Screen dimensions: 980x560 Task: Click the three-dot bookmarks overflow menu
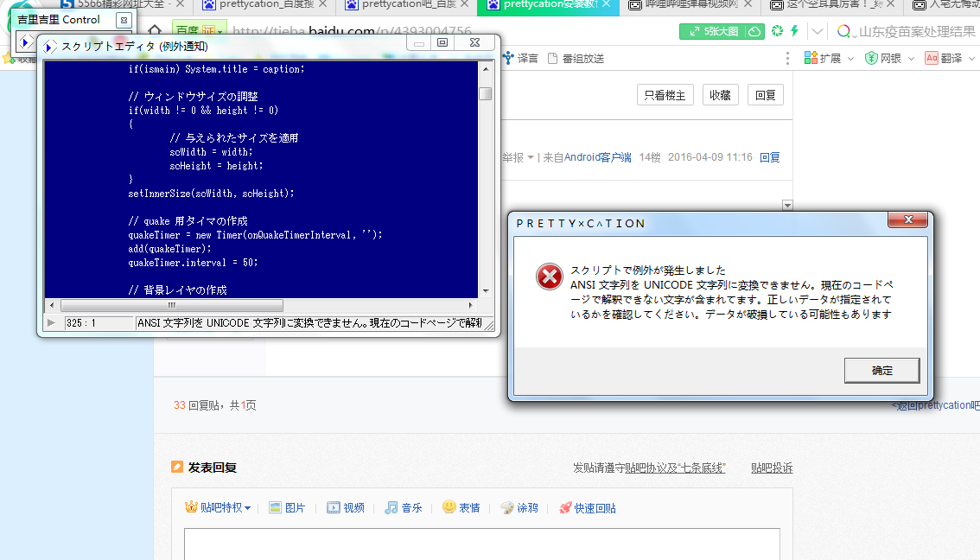point(787,58)
